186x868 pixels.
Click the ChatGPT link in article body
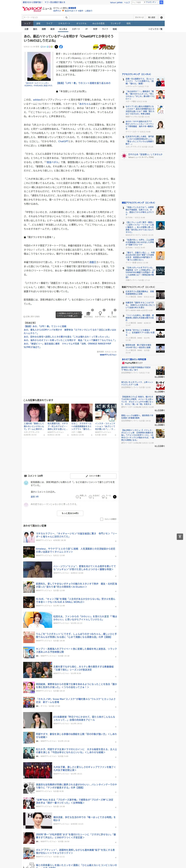(63, 141)
